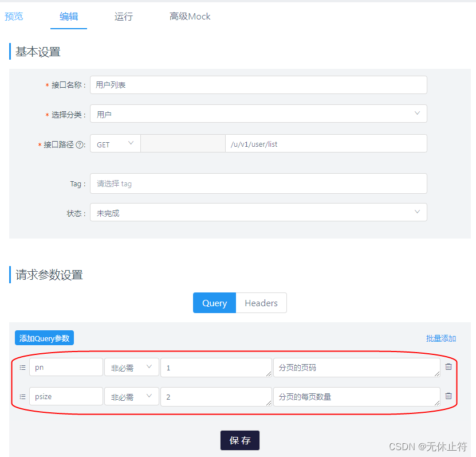Click the Tag input field 请选择 tag
Image resolution: width=476 pixels, height=457 pixels.
point(258,183)
